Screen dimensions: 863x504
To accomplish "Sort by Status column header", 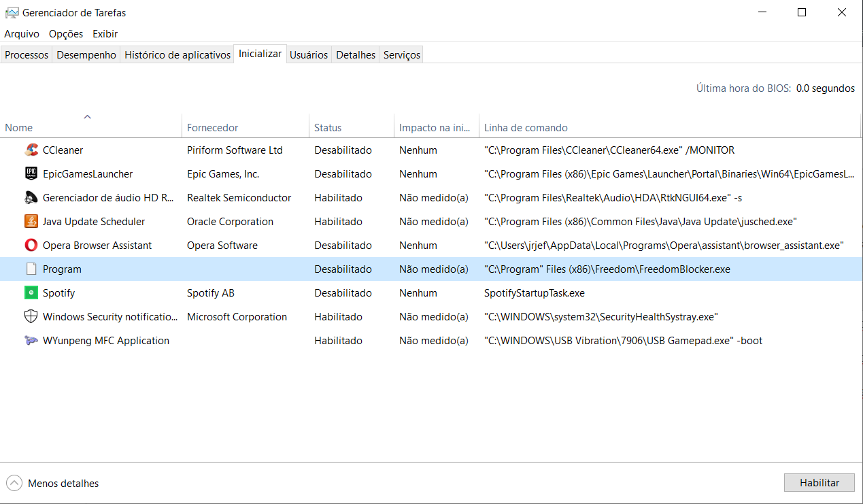I will 328,128.
